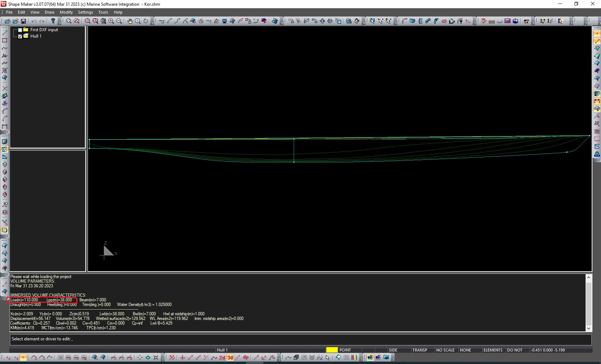
Task: Toggle the ELEMENTS status bar option
Action: 493,350
